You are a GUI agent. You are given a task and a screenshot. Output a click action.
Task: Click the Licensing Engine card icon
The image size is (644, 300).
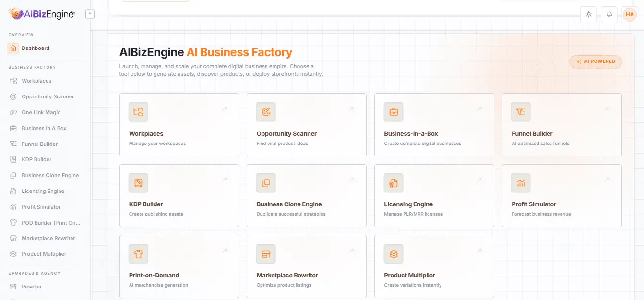coord(394,183)
